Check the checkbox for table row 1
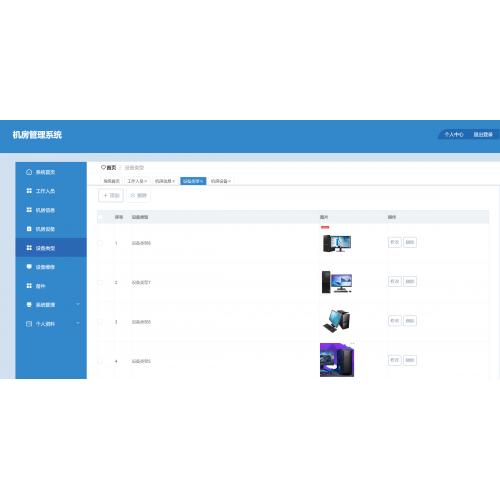 (x=100, y=243)
